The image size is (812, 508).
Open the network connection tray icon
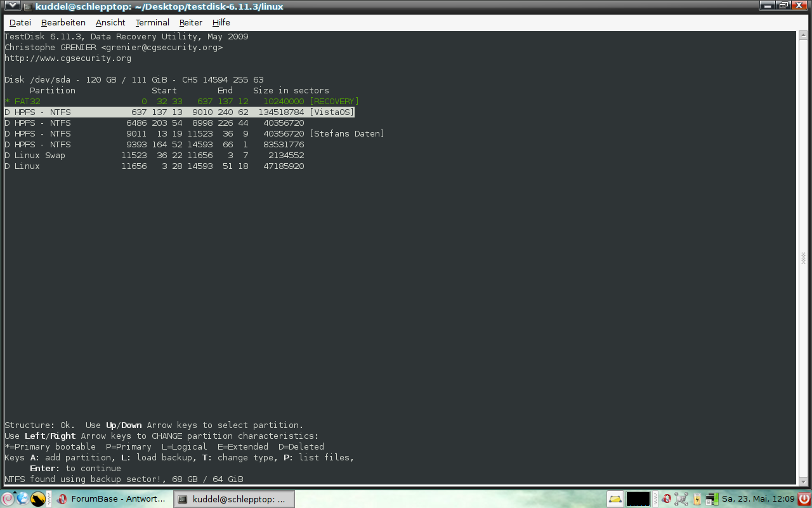(x=681, y=499)
